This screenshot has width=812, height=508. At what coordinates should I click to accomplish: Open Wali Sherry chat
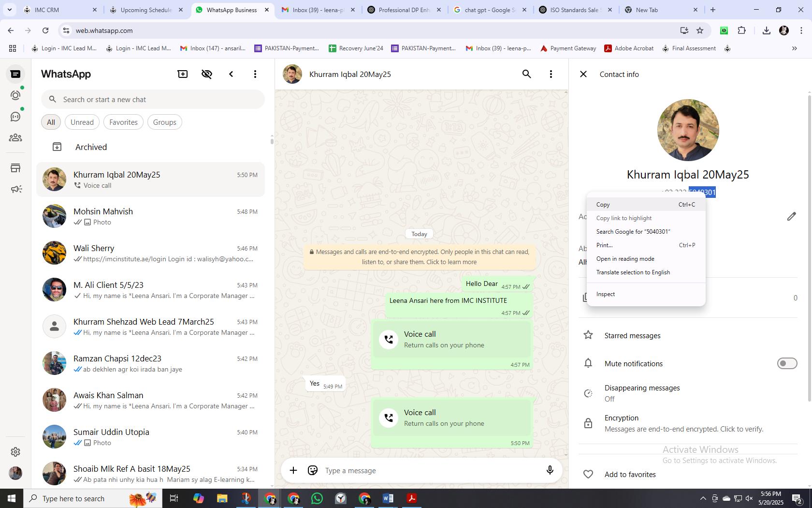pos(150,253)
